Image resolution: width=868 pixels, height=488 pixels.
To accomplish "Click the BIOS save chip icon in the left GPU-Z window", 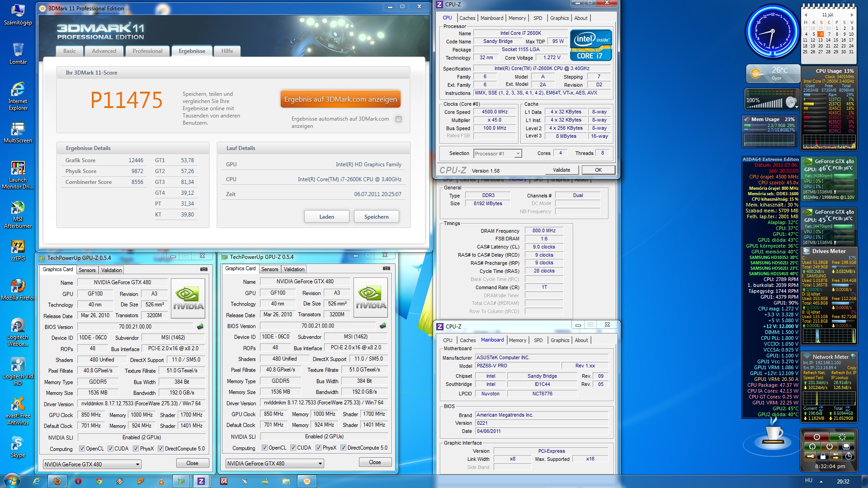I will click(x=200, y=326).
